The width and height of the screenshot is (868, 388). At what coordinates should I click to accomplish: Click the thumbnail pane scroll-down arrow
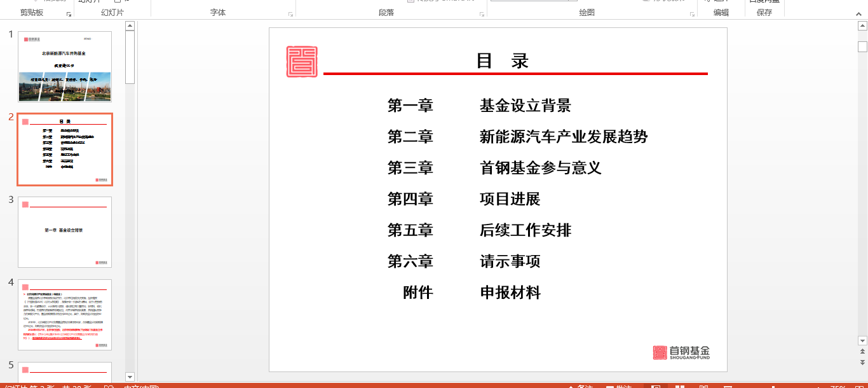click(x=130, y=377)
